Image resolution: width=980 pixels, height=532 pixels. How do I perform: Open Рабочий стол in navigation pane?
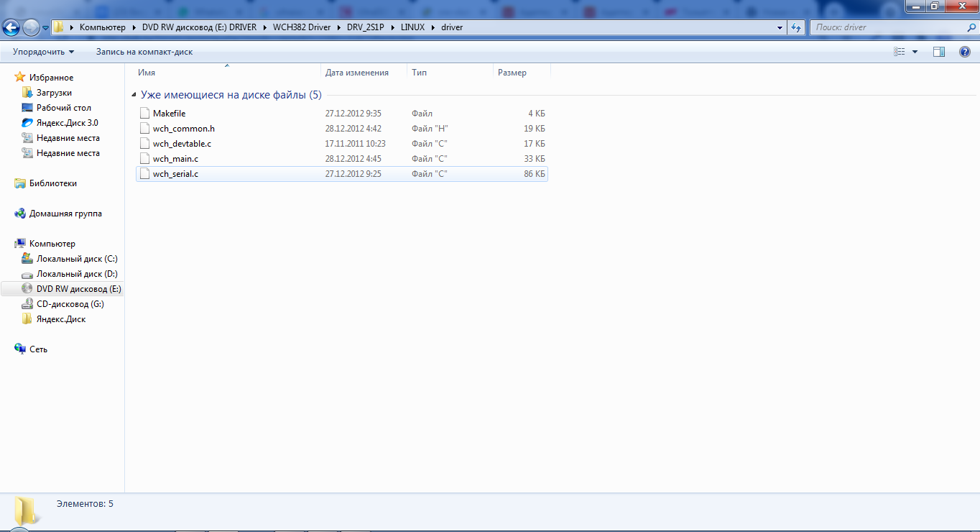pos(63,108)
